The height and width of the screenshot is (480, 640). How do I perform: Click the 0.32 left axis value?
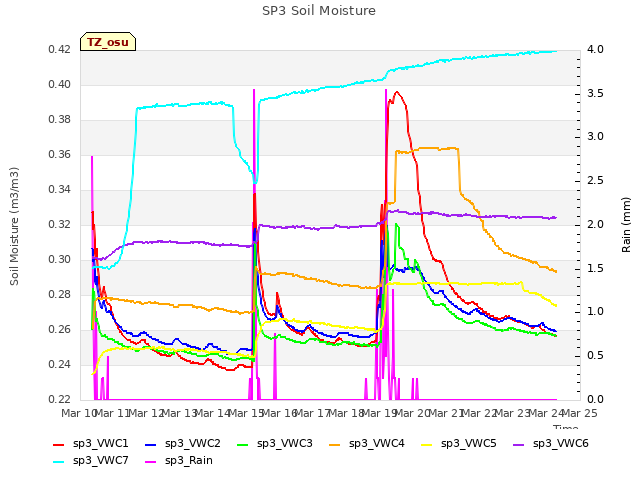coord(60,224)
